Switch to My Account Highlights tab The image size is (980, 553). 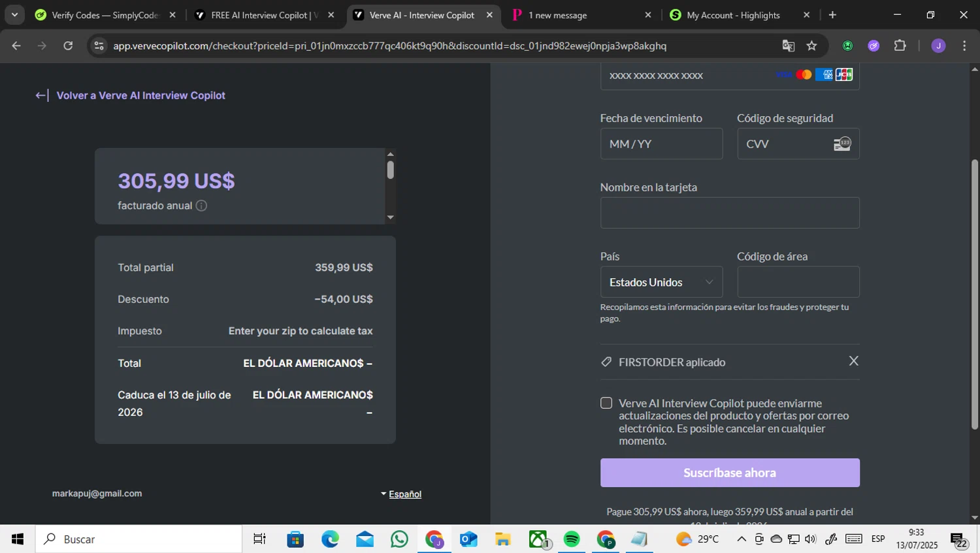point(740,15)
